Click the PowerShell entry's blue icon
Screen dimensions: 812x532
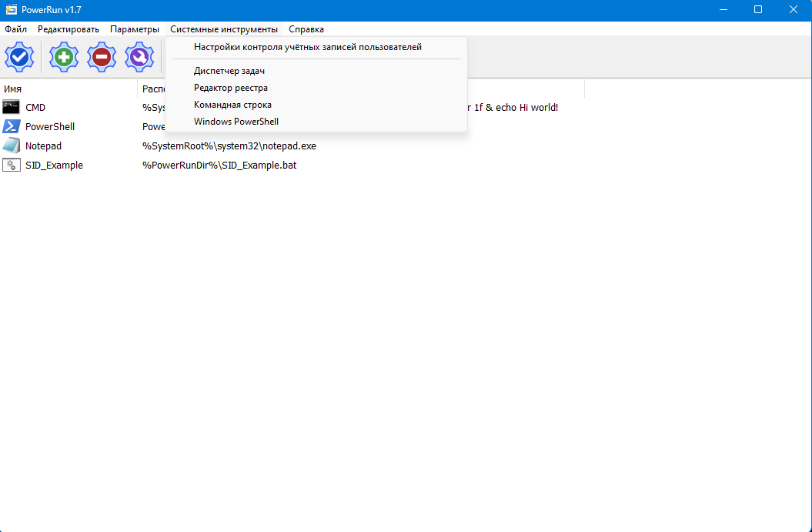click(x=11, y=126)
